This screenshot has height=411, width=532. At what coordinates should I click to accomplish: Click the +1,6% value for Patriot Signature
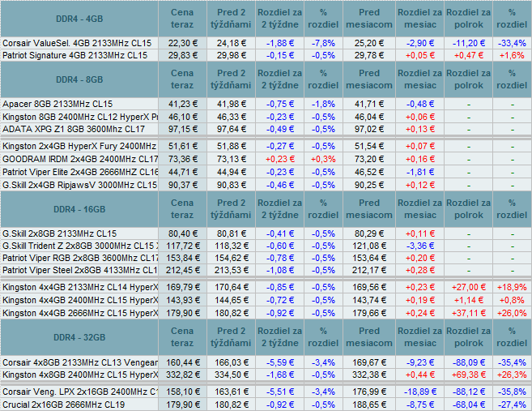pyautogui.click(x=512, y=55)
